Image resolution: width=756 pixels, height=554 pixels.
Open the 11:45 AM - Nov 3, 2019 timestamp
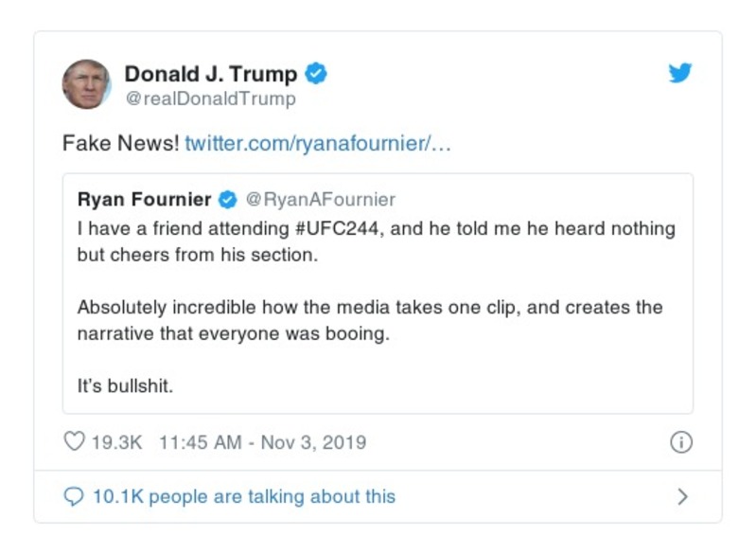click(x=262, y=442)
